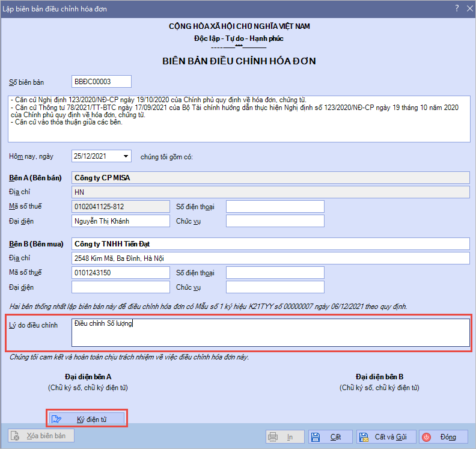This screenshot has width=476, height=449.
Task: Click the Số biên bản input field
Action: pyautogui.click(x=100, y=82)
